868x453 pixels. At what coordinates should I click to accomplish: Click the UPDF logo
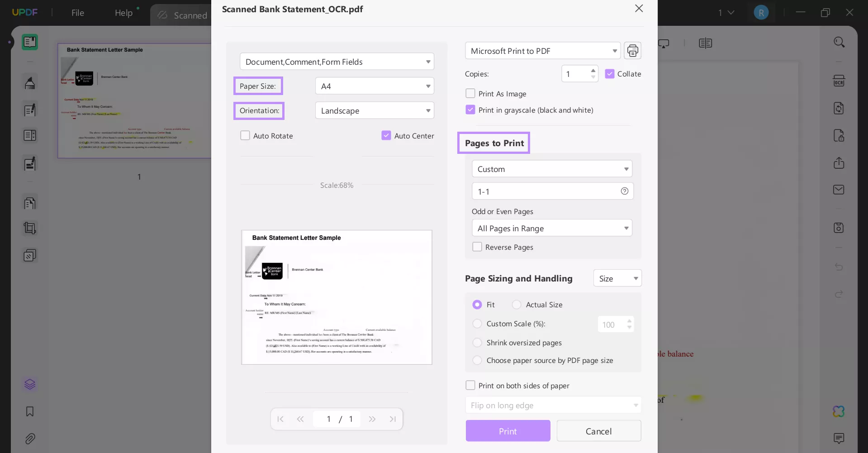(x=25, y=12)
